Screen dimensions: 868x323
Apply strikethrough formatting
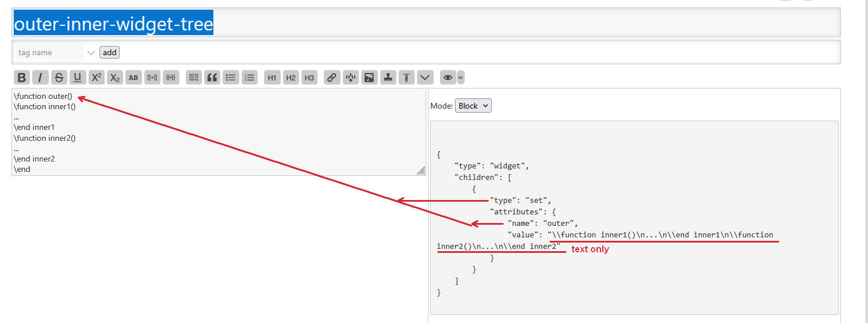(59, 78)
